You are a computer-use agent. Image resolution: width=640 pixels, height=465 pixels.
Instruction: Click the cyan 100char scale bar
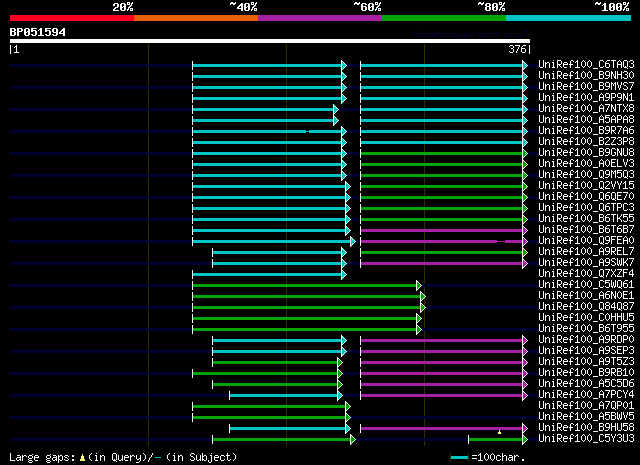[x=459, y=458]
